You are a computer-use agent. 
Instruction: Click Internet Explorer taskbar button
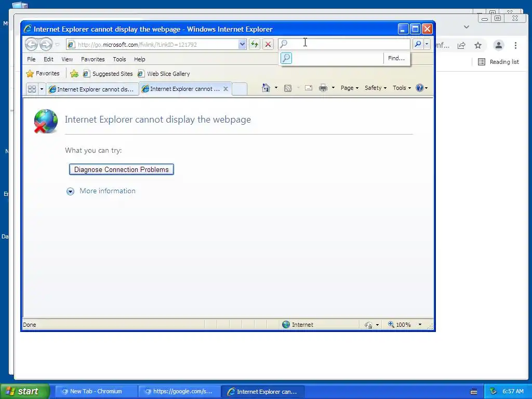(x=262, y=391)
